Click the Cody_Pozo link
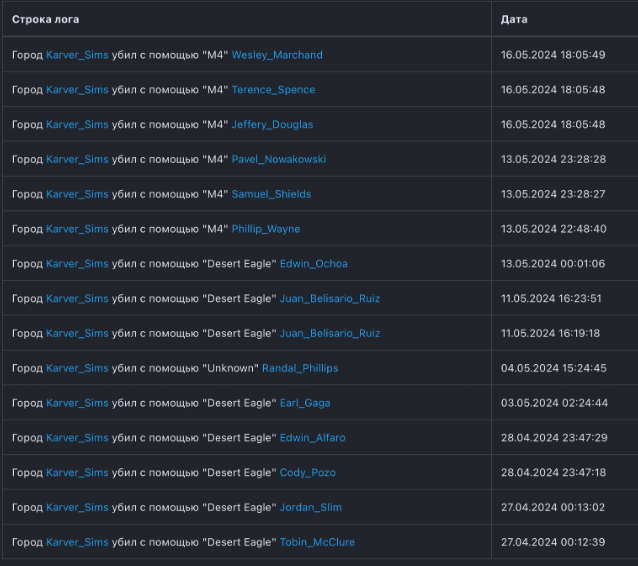 [308, 473]
